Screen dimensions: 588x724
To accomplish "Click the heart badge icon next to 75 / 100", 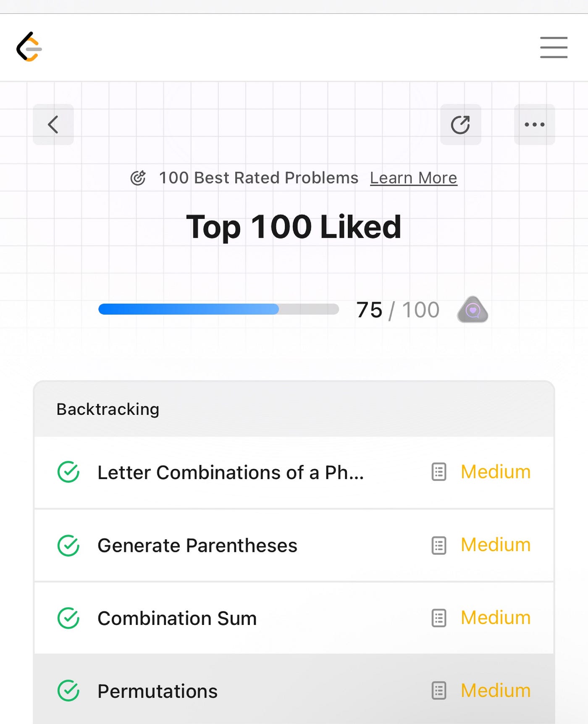I will point(472,310).
